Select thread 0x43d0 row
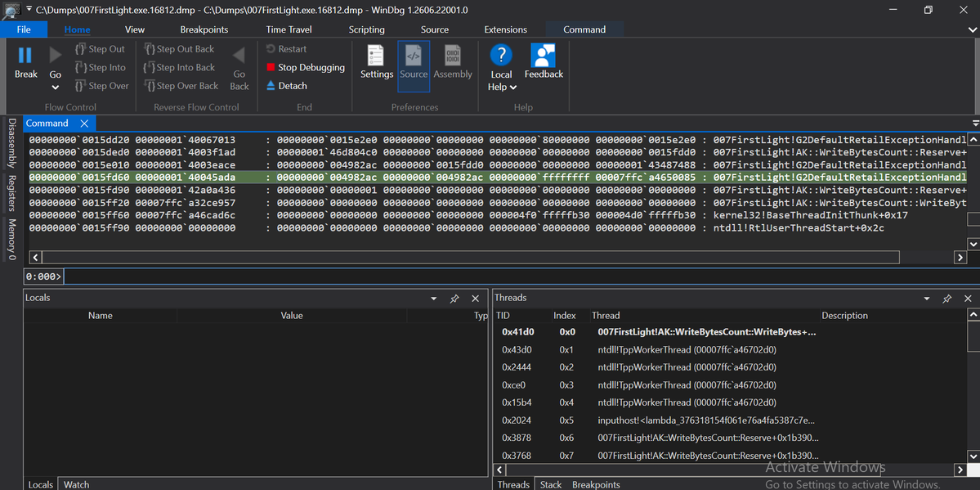This screenshot has height=490, width=980. [729, 350]
